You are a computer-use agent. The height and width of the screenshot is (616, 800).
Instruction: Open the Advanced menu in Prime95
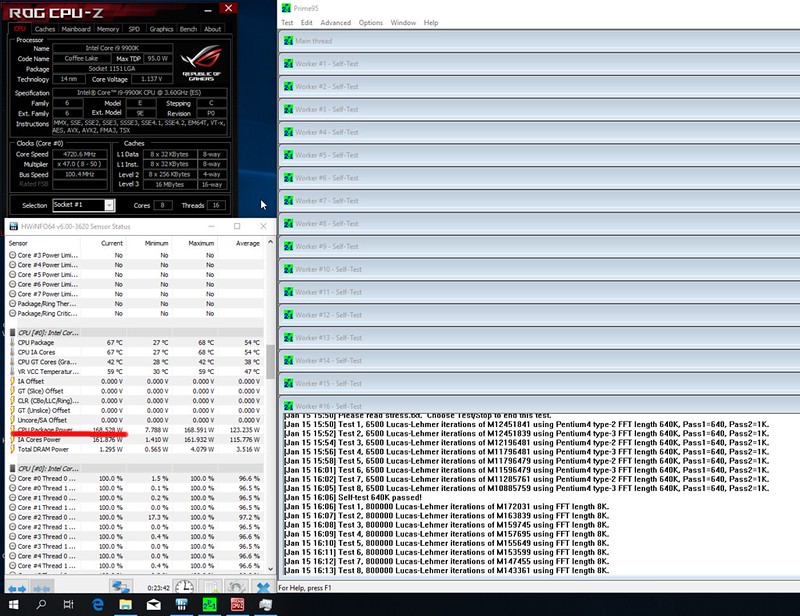(335, 22)
